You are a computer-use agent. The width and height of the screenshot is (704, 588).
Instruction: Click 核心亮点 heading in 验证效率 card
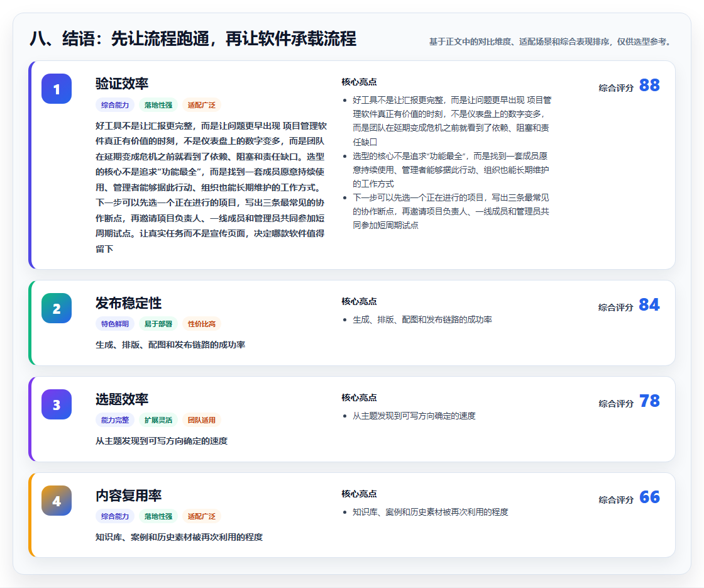[359, 82]
